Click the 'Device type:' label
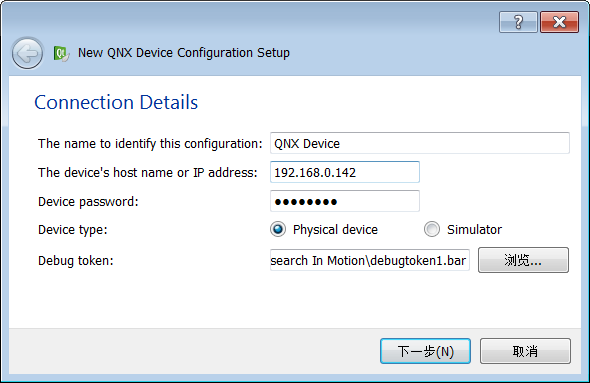Image resolution: width=590 pixels, height=383 pixels. pyautogui.click(x=73, y=229)
